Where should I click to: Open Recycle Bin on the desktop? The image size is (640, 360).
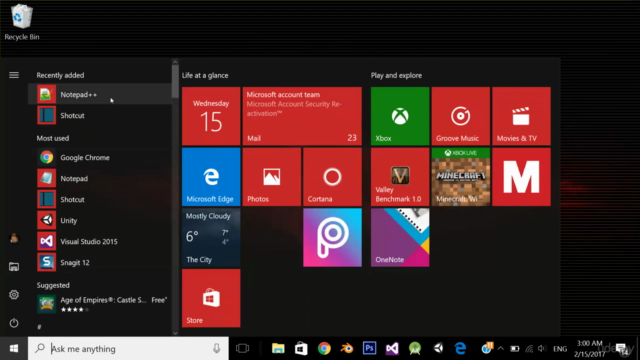(22, 22)
